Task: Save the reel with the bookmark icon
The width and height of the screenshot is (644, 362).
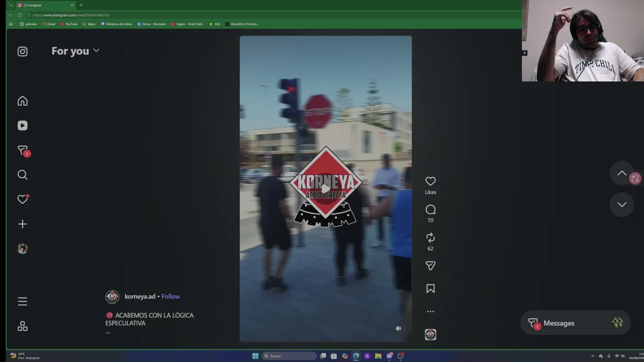Action: (430, 289)
